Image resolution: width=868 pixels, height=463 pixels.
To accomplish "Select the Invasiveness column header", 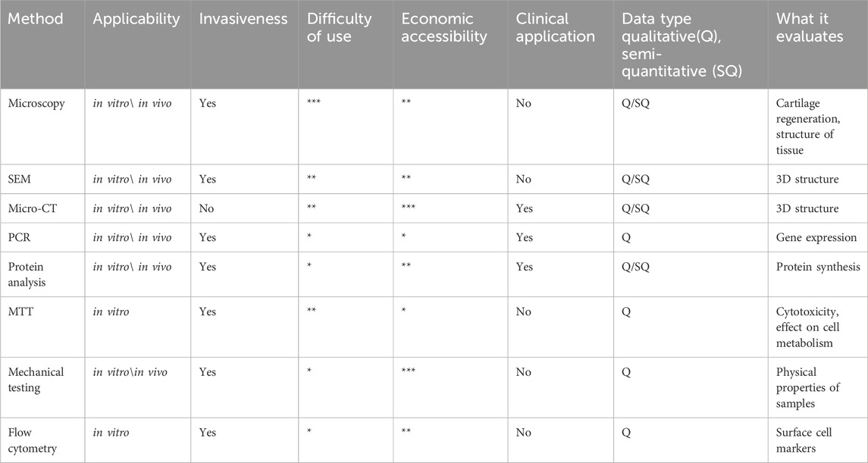I will [x=244, y=19].
